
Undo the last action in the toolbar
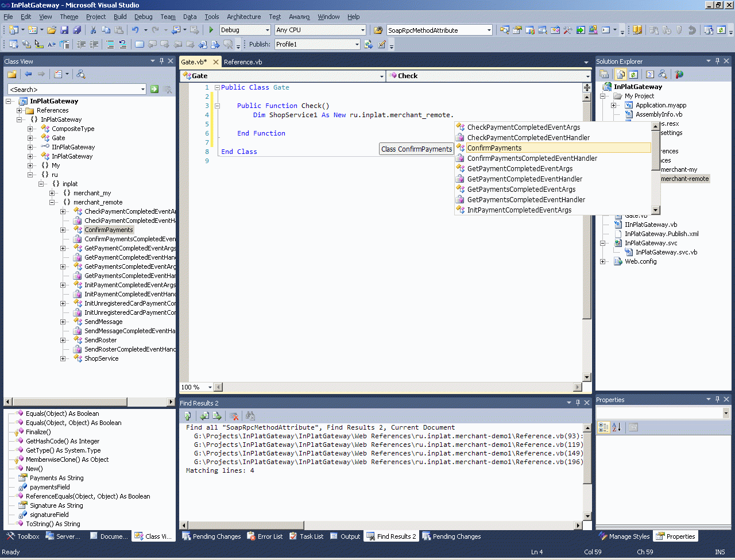pyautogui.click(x=135, y=30)
